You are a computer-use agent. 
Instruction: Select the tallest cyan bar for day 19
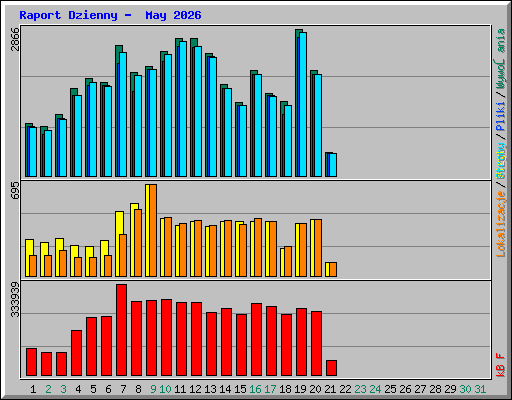303,104
